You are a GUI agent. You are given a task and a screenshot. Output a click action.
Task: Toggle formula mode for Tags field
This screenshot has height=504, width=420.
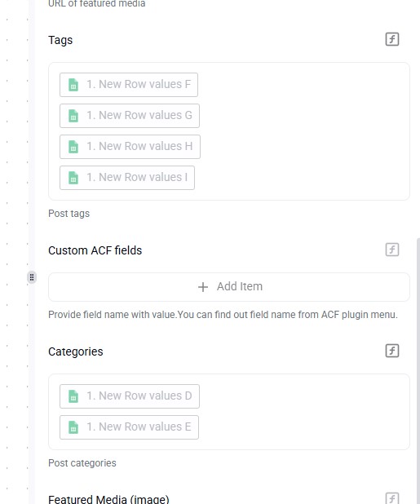[x=392, y=39]
